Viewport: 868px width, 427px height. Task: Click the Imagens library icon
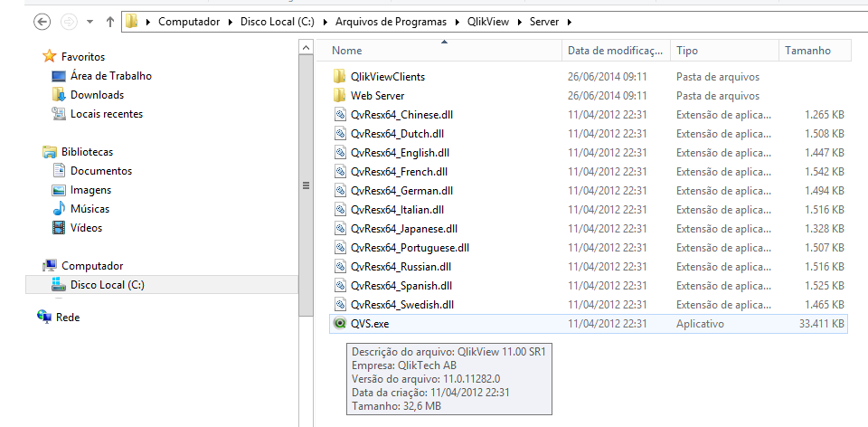click(59, 190)
